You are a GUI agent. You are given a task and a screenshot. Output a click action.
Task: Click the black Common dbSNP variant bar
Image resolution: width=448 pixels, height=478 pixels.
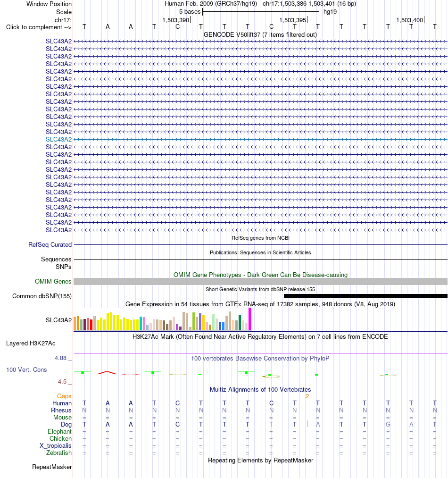pyautogui.click(x=365, y=296)
